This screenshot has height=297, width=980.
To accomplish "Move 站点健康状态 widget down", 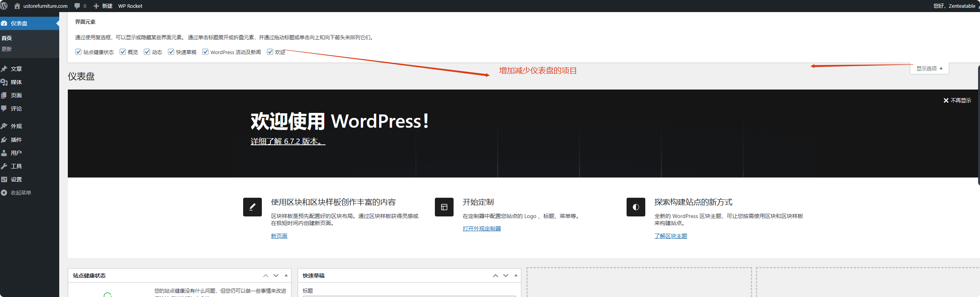I will (276, 276).
